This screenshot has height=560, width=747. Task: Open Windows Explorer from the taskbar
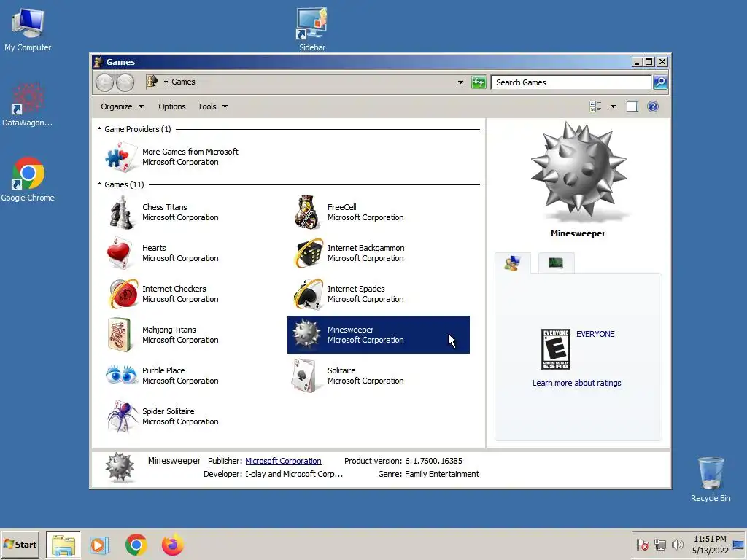[x=63, y=545]
